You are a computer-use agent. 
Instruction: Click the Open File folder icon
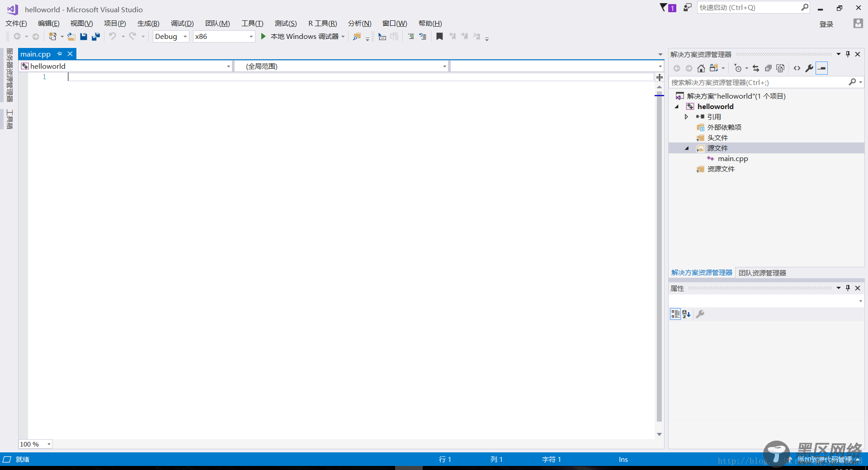[x=71, y=37]
